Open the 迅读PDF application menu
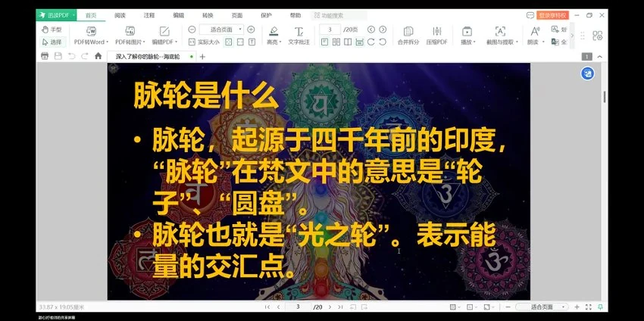This screenshot has height=321, width=644. point(56,15)
